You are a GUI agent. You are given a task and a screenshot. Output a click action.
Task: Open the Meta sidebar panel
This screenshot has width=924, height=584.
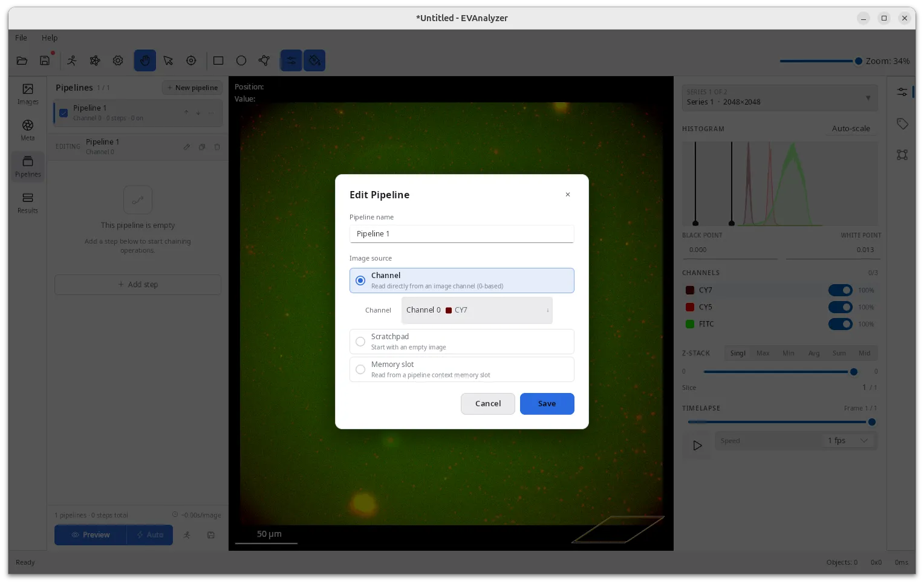point(28,131)
